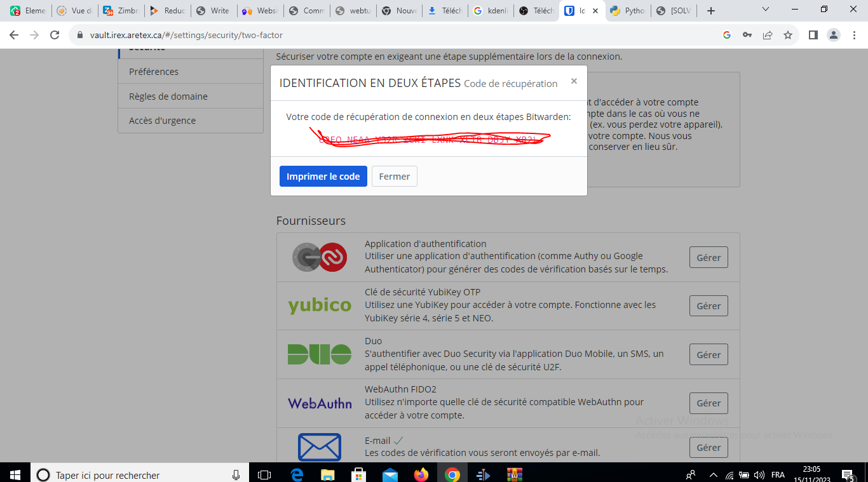868x482 pixels.
Task: Click the Duo logo
Action: pos(320,354)
